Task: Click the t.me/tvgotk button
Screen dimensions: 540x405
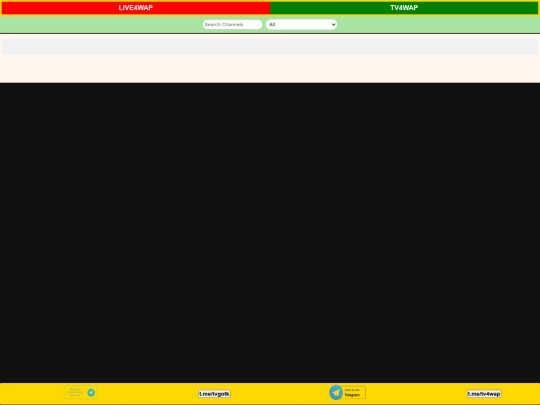Action: pyautogui.click(x=214, y=394)
